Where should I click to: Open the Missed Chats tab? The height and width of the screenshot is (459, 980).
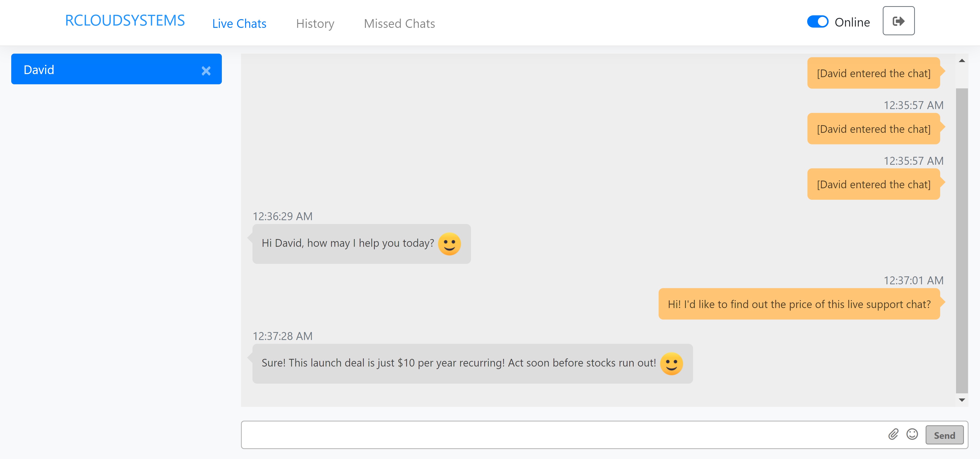(x=399, y=23)
